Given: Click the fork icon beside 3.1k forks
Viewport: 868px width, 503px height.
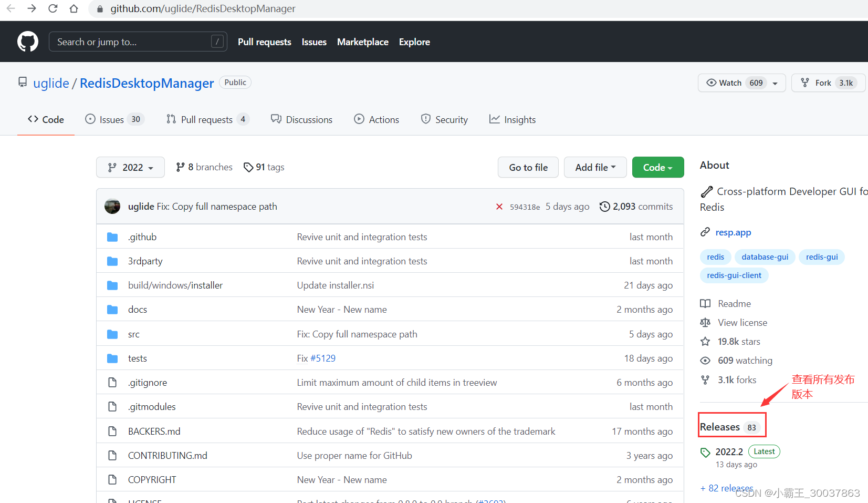Looking at the screenshot, I should click(705, 379).
